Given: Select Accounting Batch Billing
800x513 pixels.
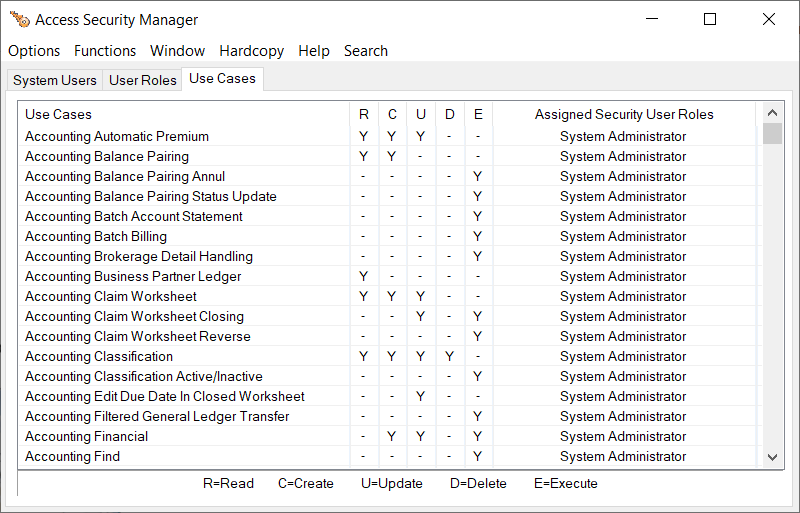Looking at the screenshot, I should pos(390,236).
